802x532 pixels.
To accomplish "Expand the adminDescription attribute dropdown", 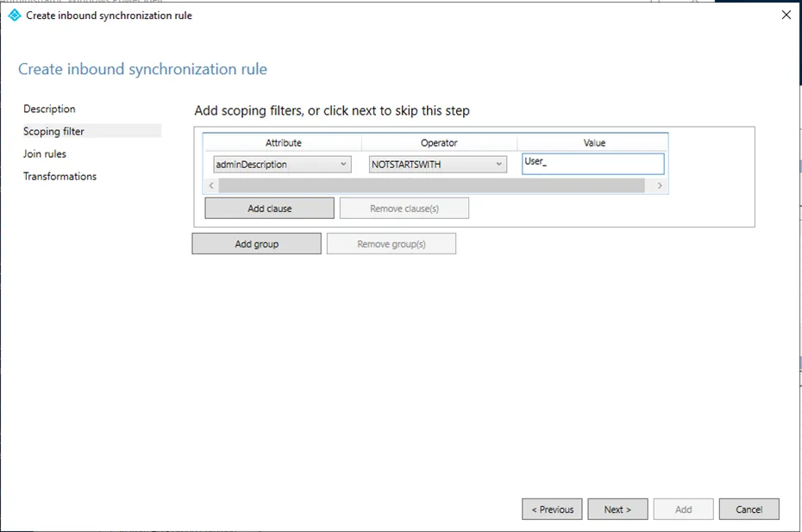I will click(x=343, y=164).
